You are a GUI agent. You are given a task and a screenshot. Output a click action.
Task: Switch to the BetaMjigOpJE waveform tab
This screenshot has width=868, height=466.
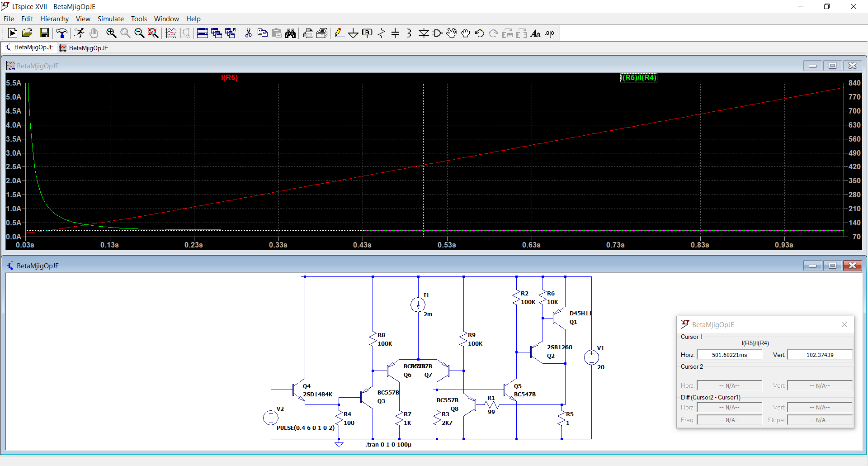click(84, 48)
